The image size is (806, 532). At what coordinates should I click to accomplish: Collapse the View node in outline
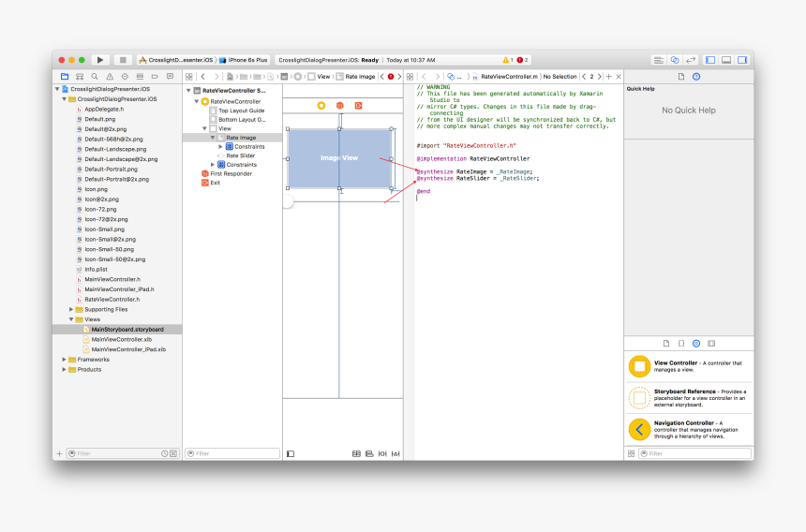[x=204, y=128]
